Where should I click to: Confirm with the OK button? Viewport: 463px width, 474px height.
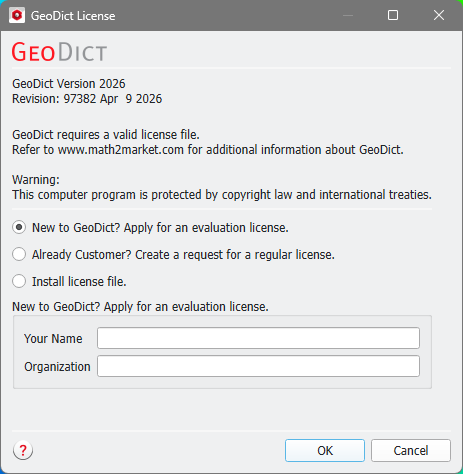click(325, 450)
